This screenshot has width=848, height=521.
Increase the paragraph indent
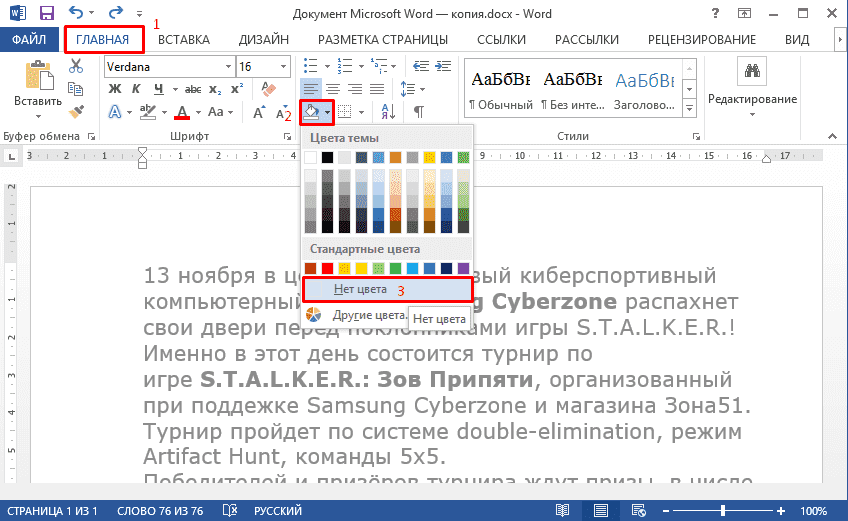coord(443,66)
